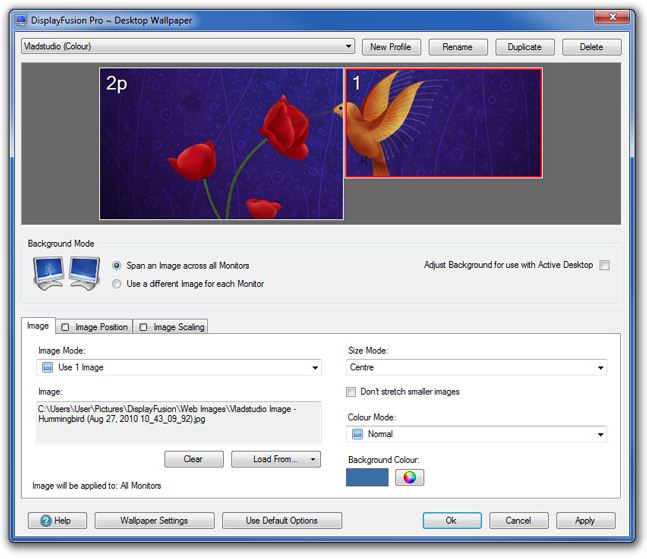The width and height of the screenshot is (647, 559).
Task: Click Use Default Options button
Action: (282, 521)
